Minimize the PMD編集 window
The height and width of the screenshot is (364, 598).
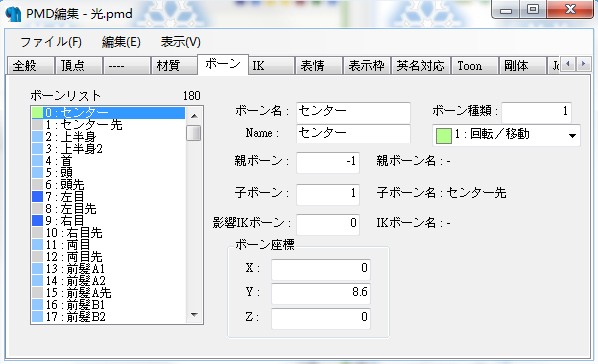pyautogui.click(x=506, y=10)
